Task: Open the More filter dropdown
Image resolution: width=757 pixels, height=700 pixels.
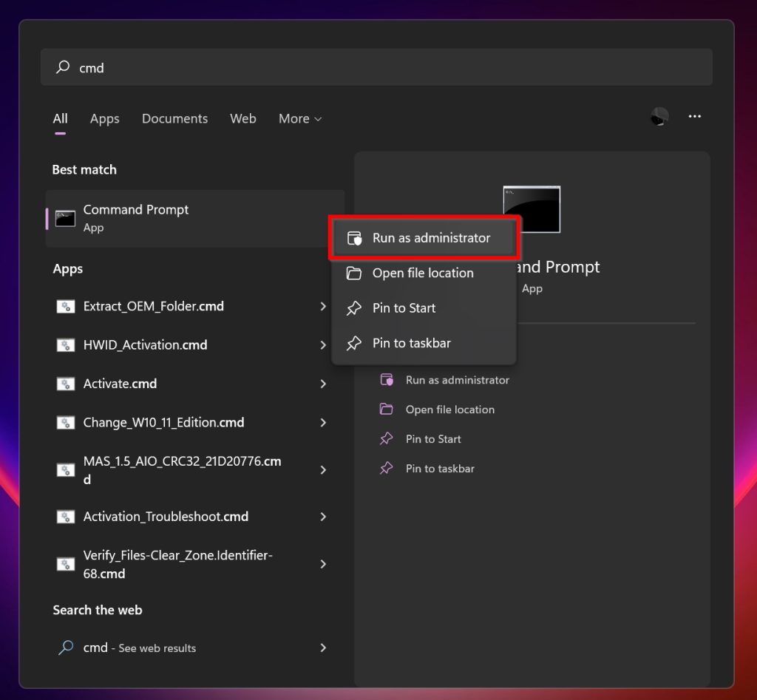Action: tap(299, 118)
